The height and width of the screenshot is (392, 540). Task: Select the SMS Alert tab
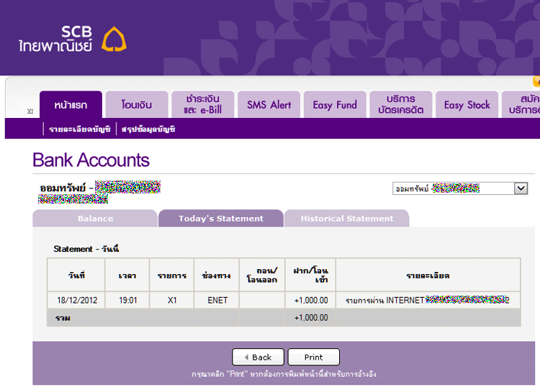269,105
